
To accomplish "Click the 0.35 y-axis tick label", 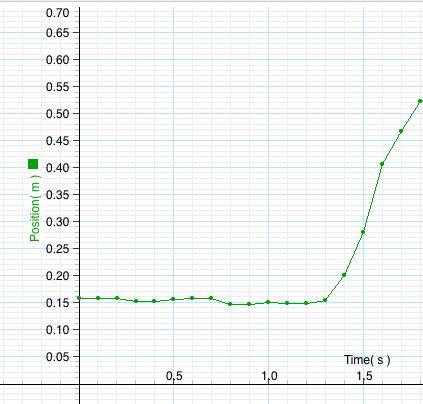I will click(57, 194).
